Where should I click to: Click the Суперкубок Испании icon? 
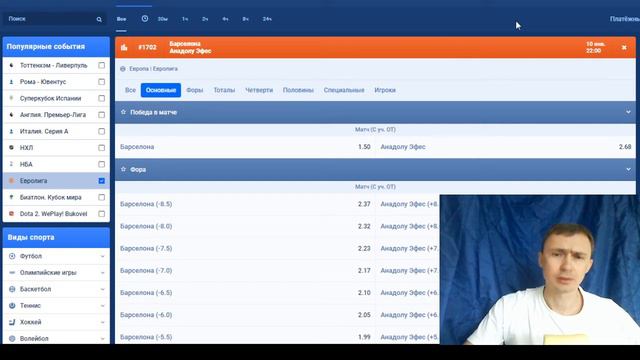tap(11, 98)
